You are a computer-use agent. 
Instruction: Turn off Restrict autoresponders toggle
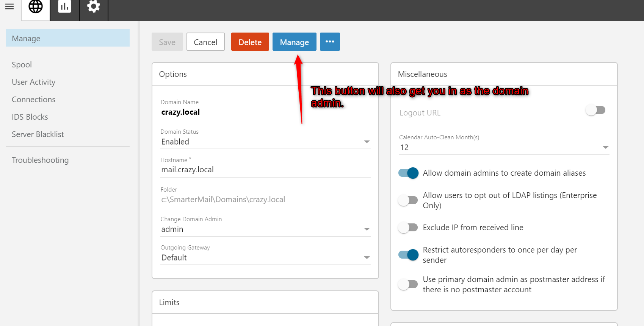click(408, 254)
